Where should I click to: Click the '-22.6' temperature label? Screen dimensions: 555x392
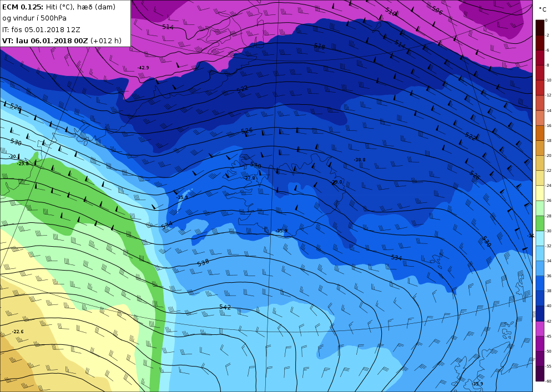pyautogui.click(x=18, y=332)
